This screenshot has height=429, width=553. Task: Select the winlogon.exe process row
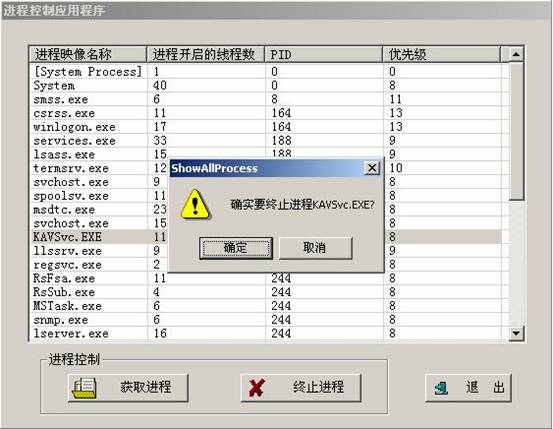[265, 127]
